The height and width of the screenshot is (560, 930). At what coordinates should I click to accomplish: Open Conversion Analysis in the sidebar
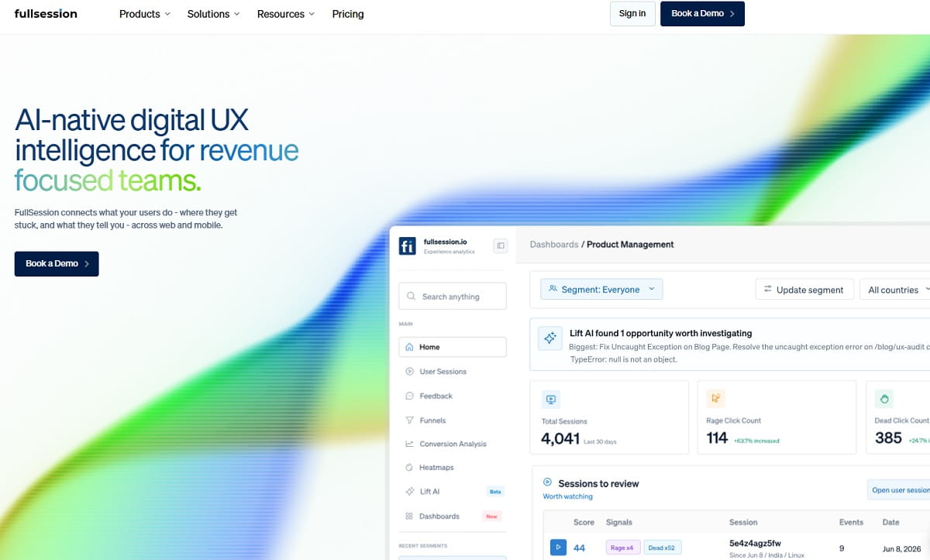453,444
